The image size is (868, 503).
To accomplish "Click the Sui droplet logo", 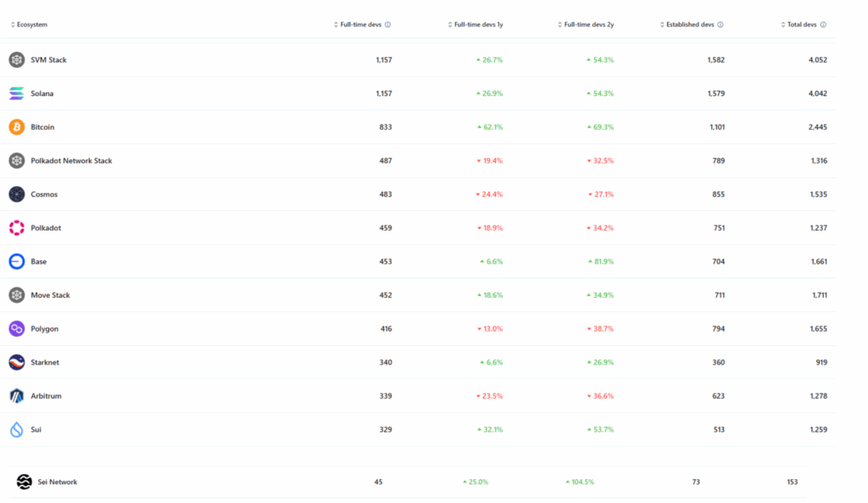I will 16,429.
